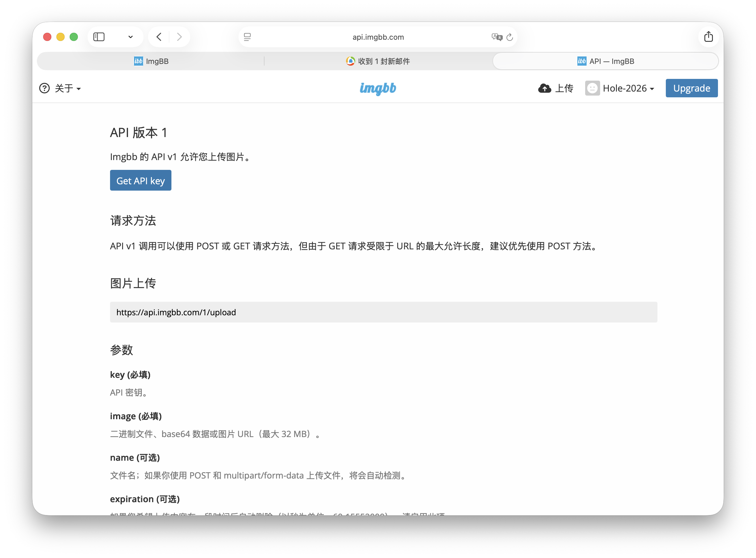Switch to the ImgBB tab
This screenshot has height=558, width=756.
(151, 61)
